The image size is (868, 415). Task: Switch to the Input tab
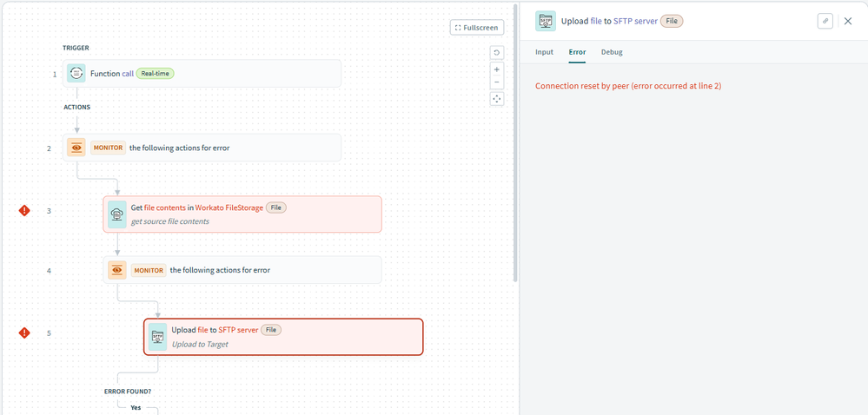coord(544,52)
